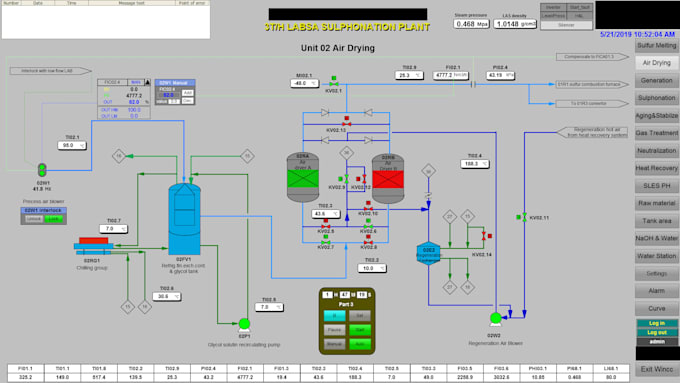Click the orifice plate on main air line
Screen dimensions: 680x383
(x=473, y=84)
